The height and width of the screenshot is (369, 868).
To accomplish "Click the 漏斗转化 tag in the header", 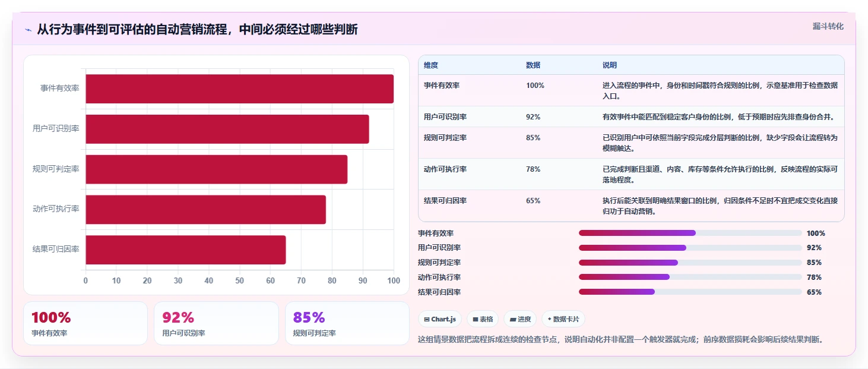I will (x=828, y=26).
